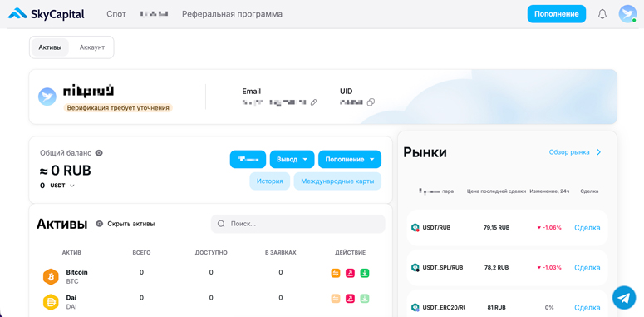Click the Поиск search field in Активы
The width and height of the screenshot is (644, 317).
297,224
